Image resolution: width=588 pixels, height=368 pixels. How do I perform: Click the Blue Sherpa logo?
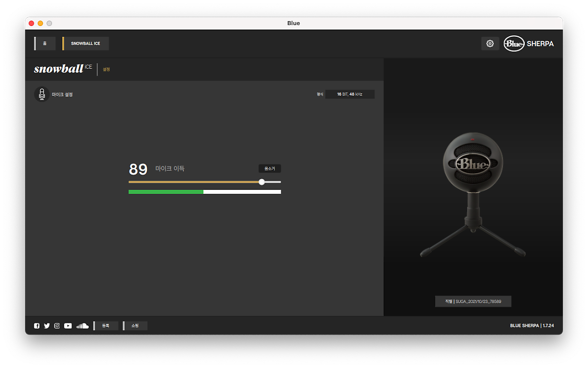pos(529,44)
